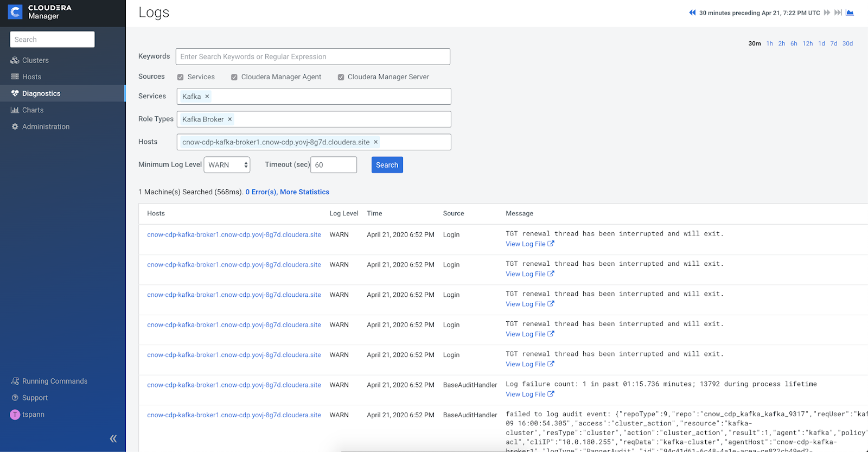Move the time range forward with the double arrows
868x452 pixels.
pyautogui.click(x=827, y=12)
